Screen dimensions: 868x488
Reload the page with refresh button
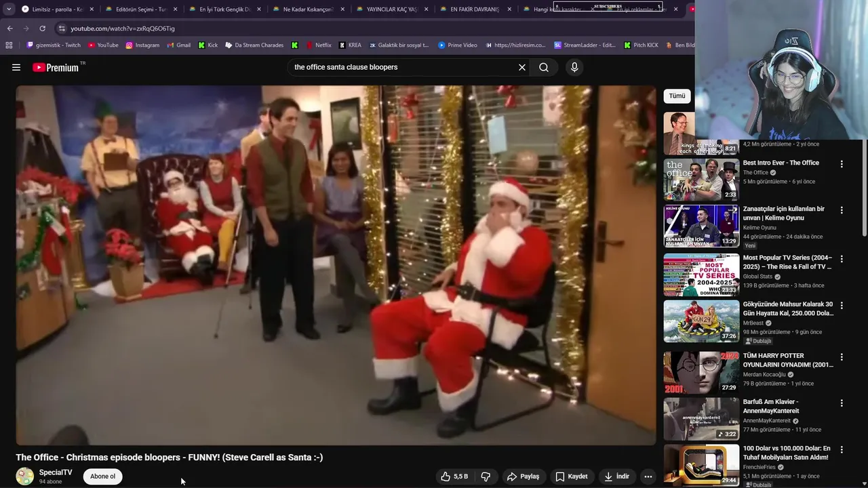click(42, 28)
